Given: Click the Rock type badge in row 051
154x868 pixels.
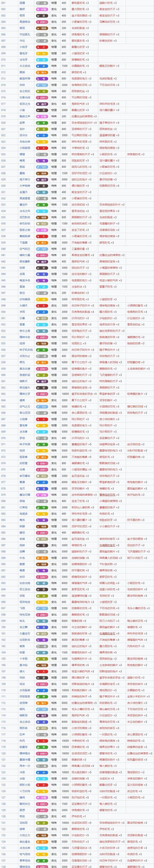Looking at the screenshot, I should (42, 318).
